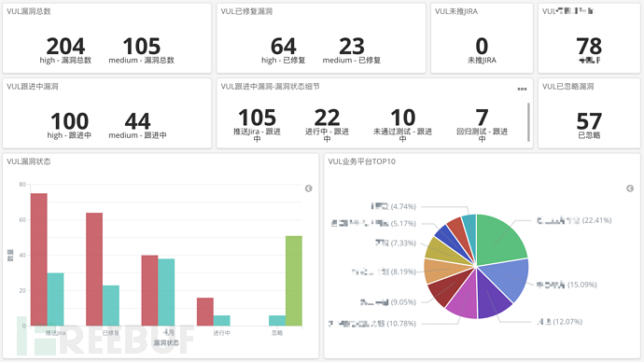Toggle legend arrow on VUL漏洞状态 chart

pos(308,188)
